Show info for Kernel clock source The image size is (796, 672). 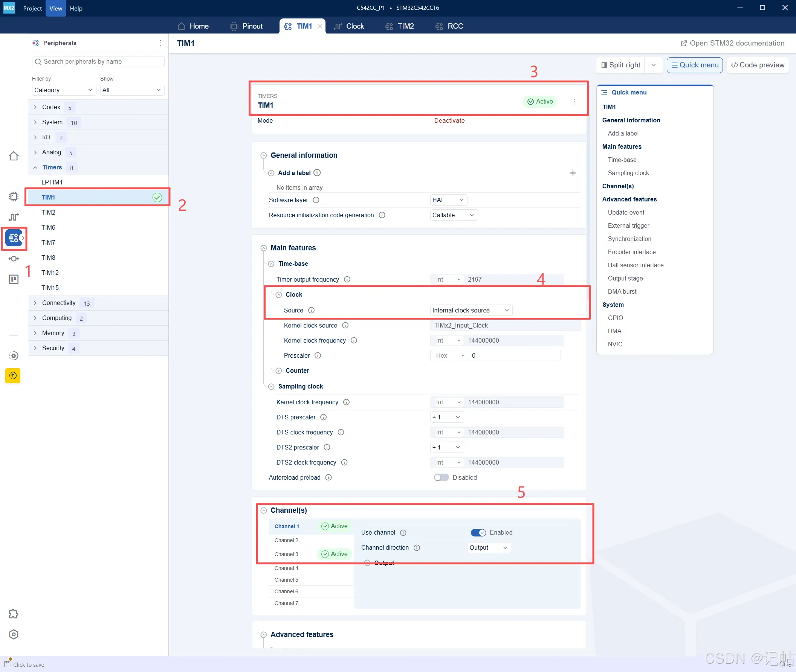coord(345,325)
